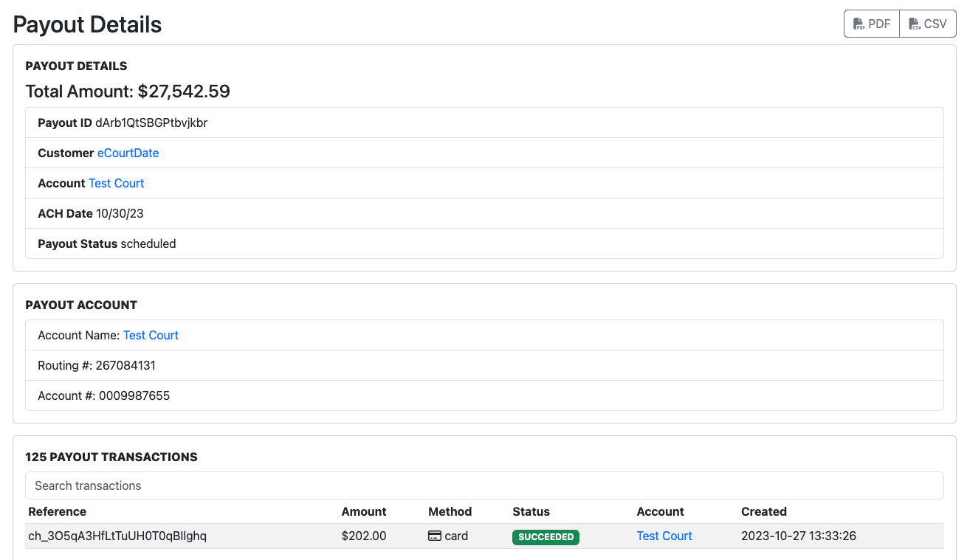Click the Payout ID value dArb1QtSBGPtbvjkbr
This screenshot has height=560, width=967.
coord(151,122)
